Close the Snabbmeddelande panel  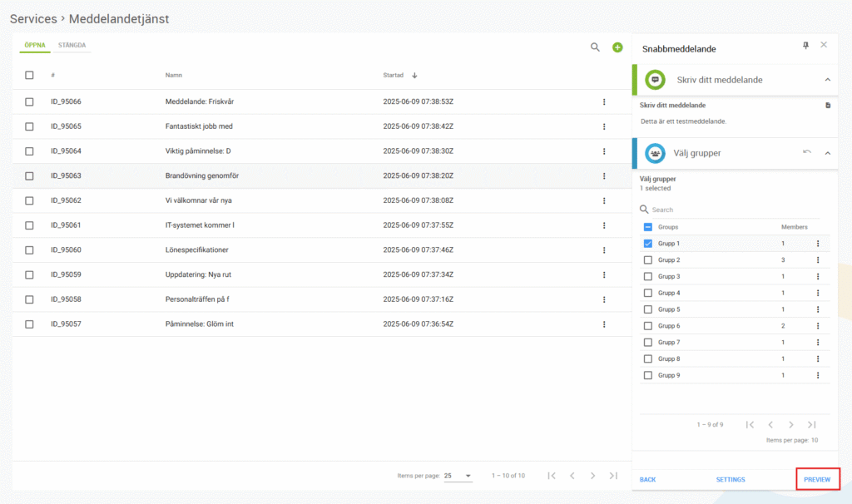pos(824,45)
